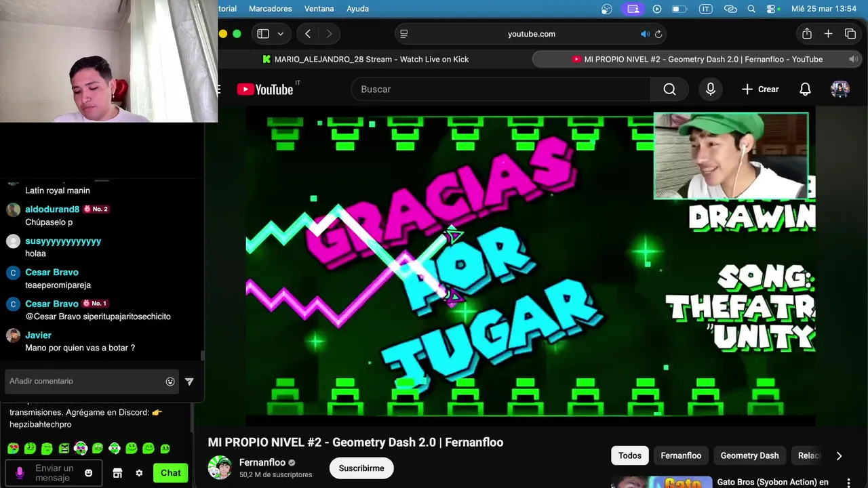Click the Kick chat microphone icon

click(20, 472)
